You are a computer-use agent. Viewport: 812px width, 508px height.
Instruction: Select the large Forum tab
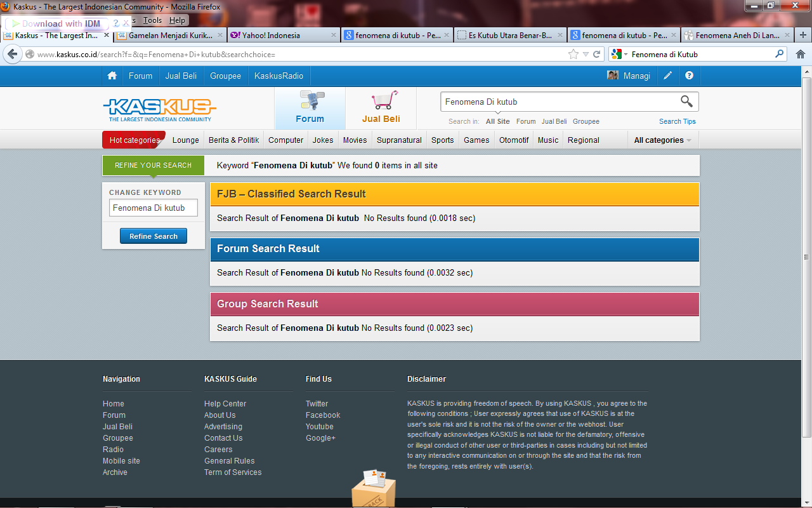310,108
